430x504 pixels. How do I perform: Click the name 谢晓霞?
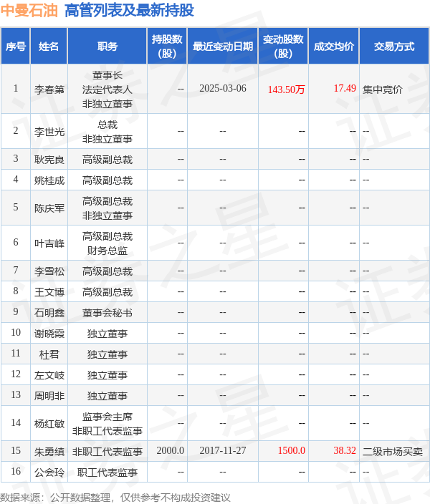(49, 334)
